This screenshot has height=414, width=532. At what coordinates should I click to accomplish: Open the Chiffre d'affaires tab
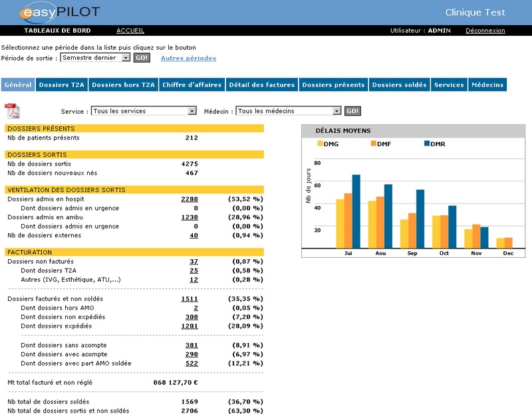point(191,85)
